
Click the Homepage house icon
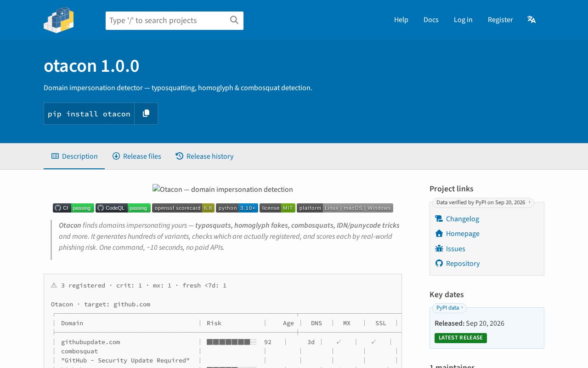439,234
